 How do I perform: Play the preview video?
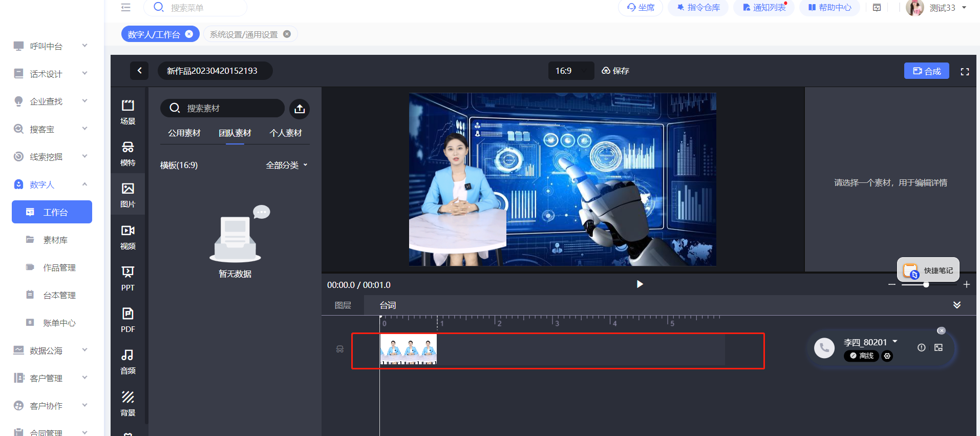click(x=640, y=284)
